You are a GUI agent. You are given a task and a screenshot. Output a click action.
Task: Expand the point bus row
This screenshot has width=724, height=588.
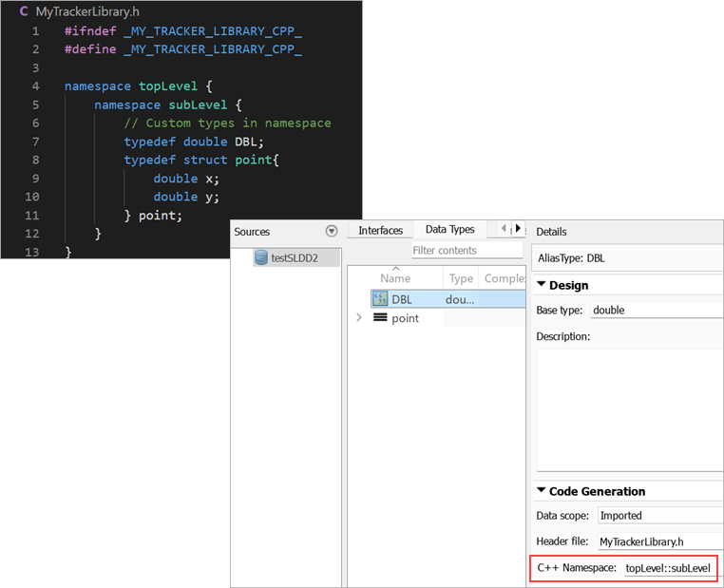click(359, 317)
